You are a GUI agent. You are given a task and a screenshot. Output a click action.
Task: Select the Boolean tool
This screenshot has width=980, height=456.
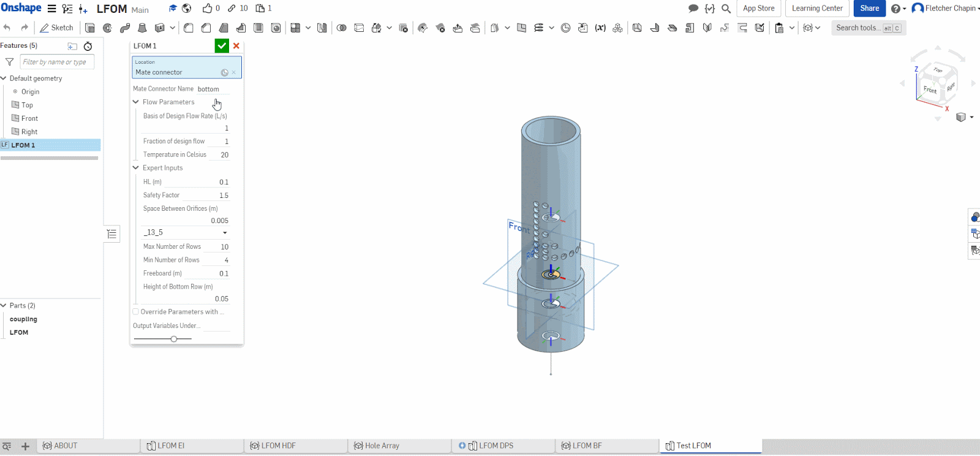point(342,28)
